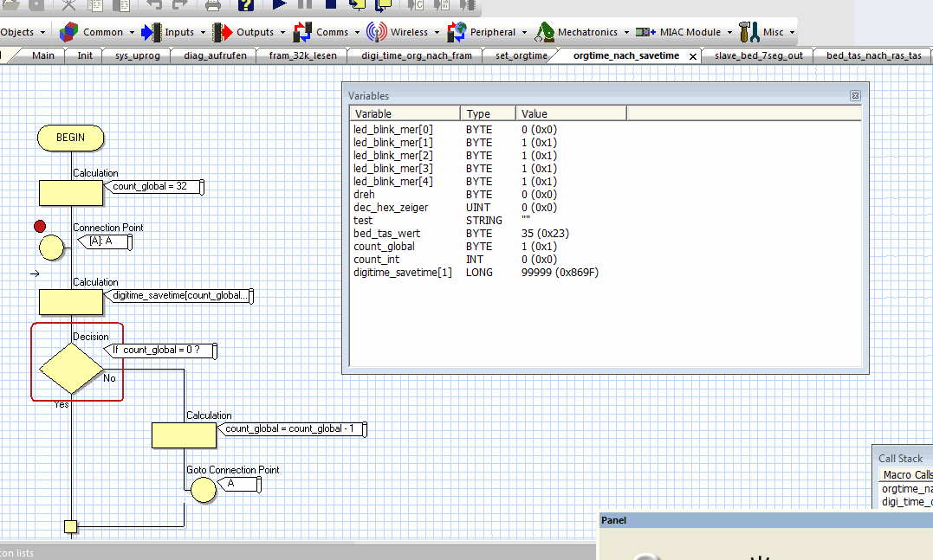933x560 pixels.
Task: Select the count_global - 1 calculation block
Action: [x=184, y=435]
